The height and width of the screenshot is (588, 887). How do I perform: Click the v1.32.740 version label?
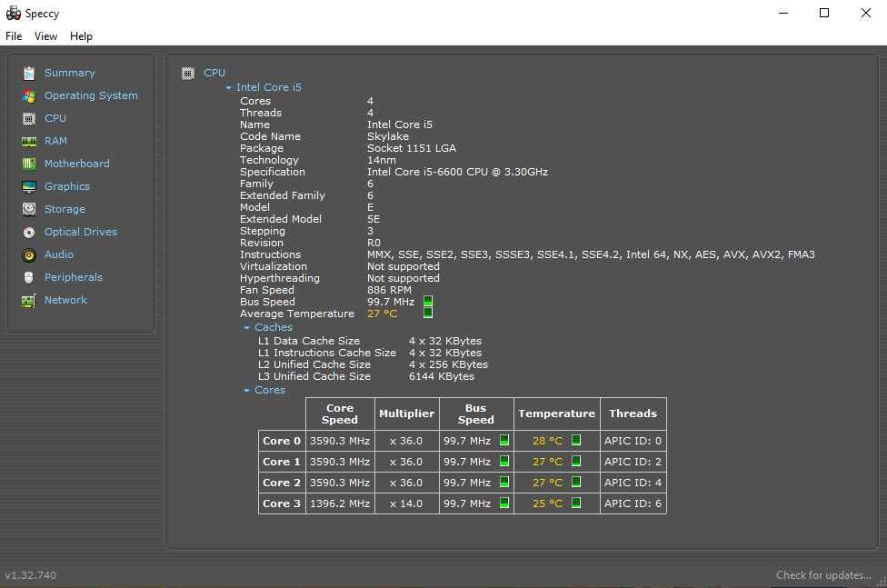pos(31,575)
